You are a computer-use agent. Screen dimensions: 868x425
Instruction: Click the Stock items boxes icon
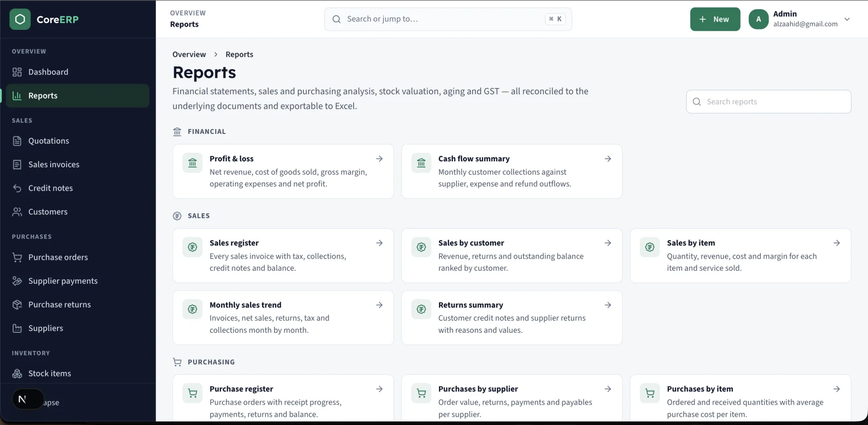17,373
